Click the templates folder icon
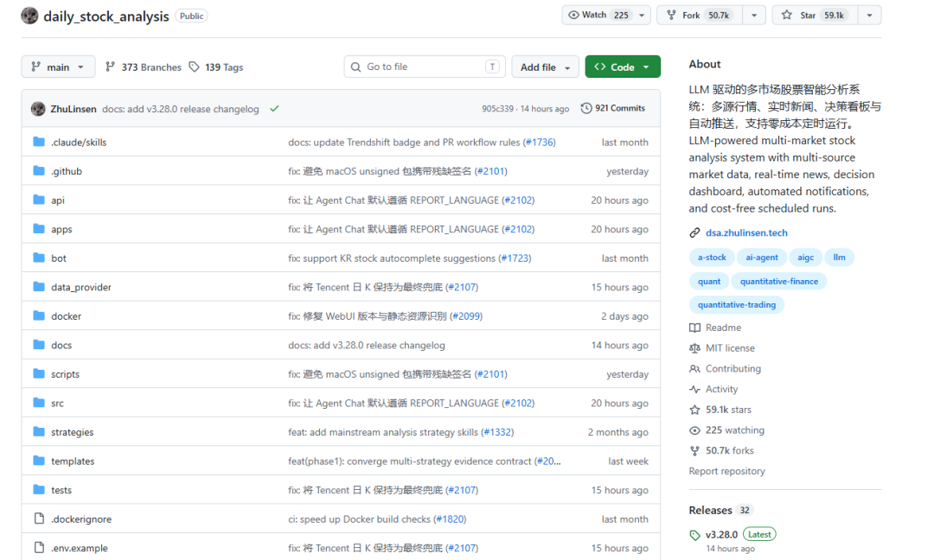Screen dimensions: 934x560 coord(39,461)
